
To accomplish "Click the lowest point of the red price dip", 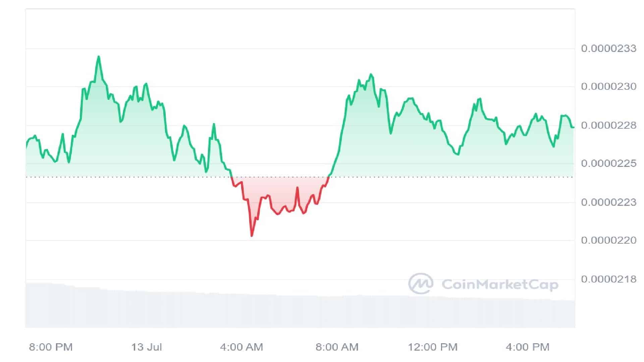I will (x=252, y=236).
